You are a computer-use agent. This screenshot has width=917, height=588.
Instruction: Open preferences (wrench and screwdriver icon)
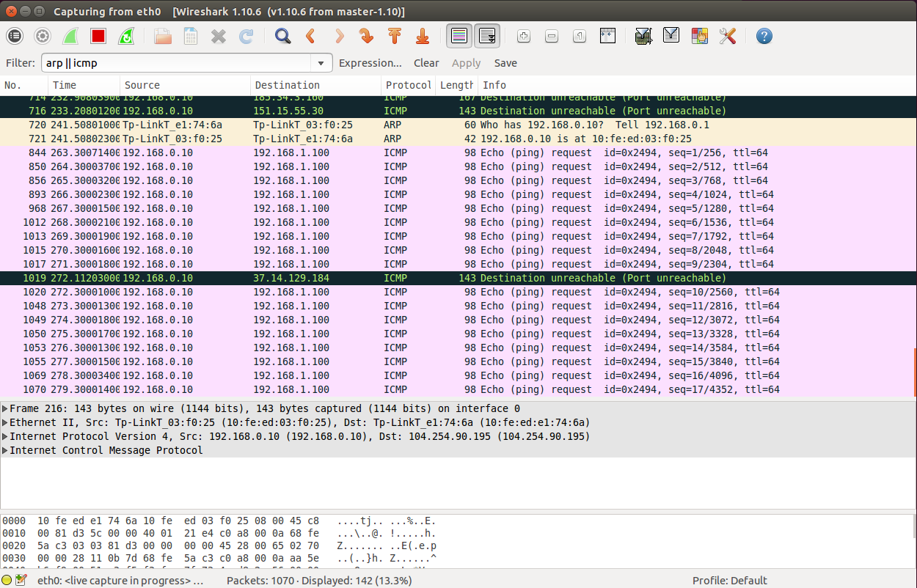click(727, 36)
